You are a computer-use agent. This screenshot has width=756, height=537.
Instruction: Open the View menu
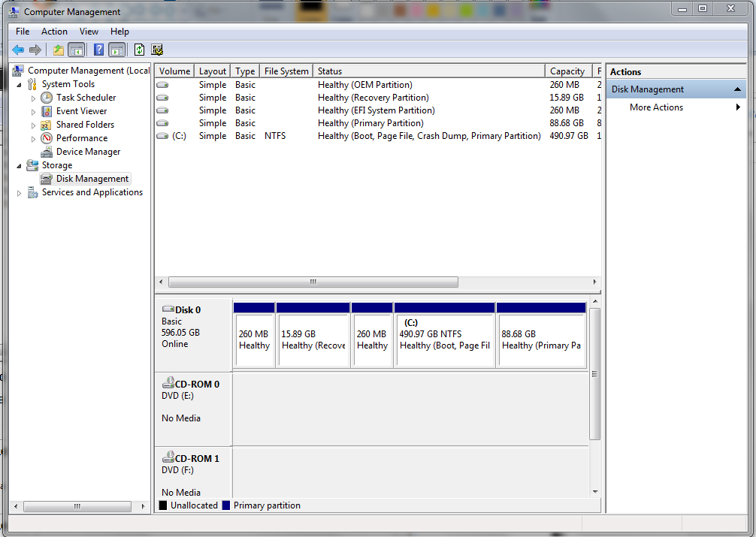pyautogui.click(x=89, y=32)
